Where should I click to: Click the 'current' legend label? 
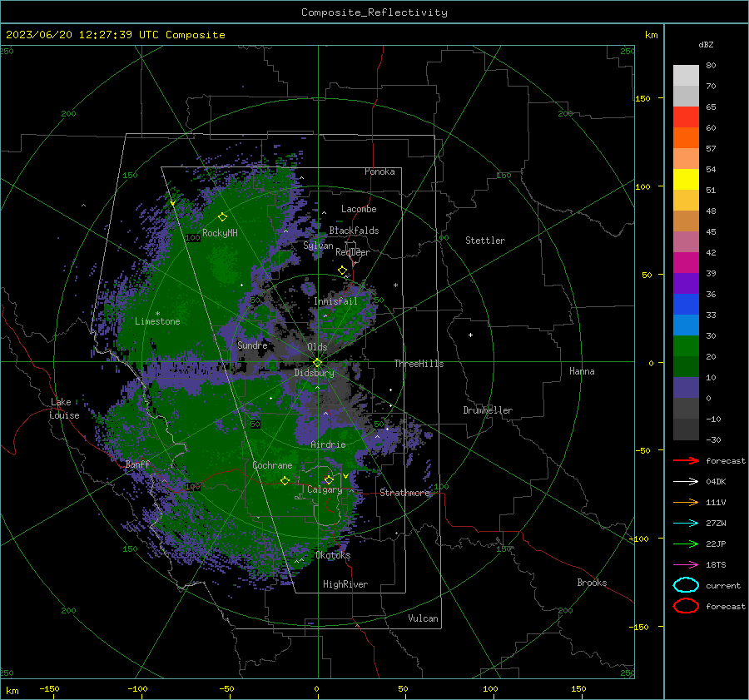pos(723,586)
